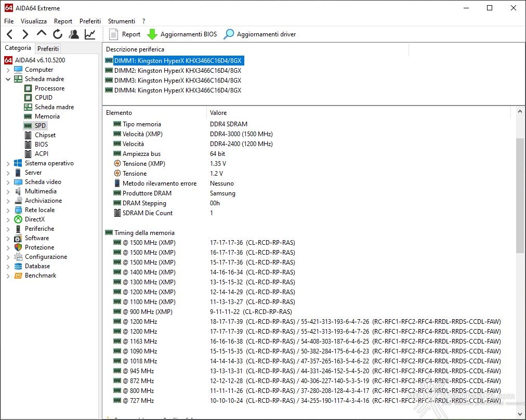Screen dimensions: 526x420
Task: Open the Strumenti menu
Action: [122, 21]
